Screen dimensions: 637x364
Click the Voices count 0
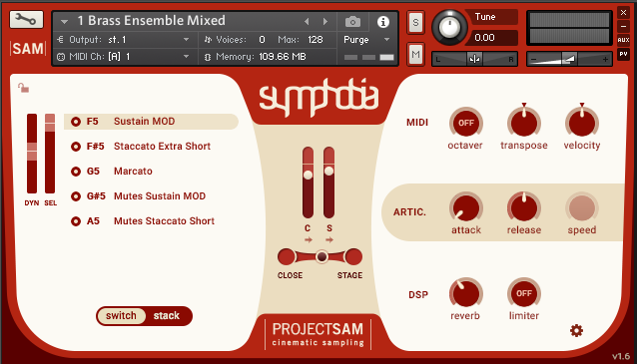[262, 40]
